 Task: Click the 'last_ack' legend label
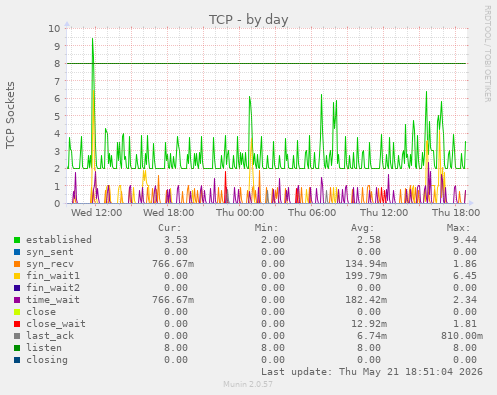50,336
